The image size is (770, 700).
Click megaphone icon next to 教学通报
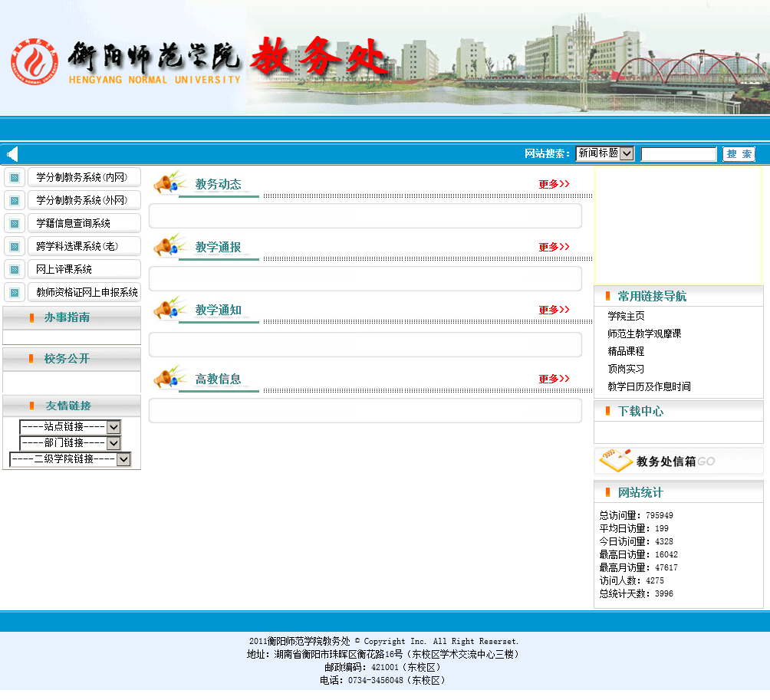click(169, 246)
